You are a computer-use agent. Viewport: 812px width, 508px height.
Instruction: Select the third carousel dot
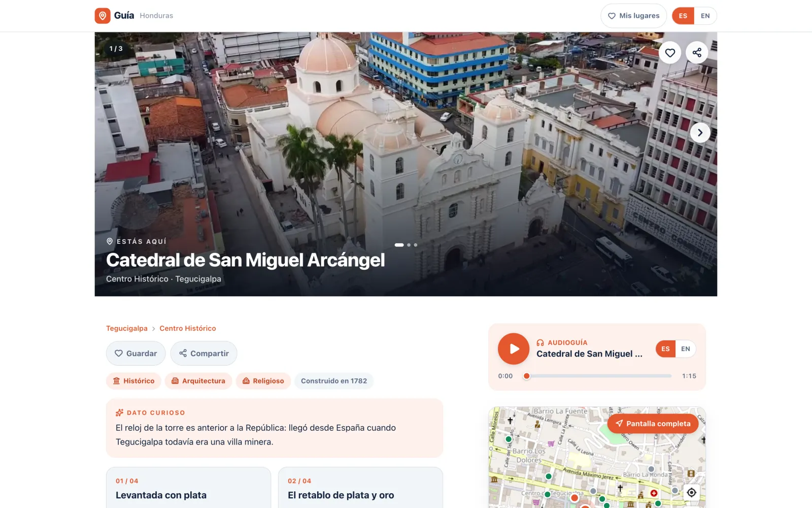click(x=415, y=245)
